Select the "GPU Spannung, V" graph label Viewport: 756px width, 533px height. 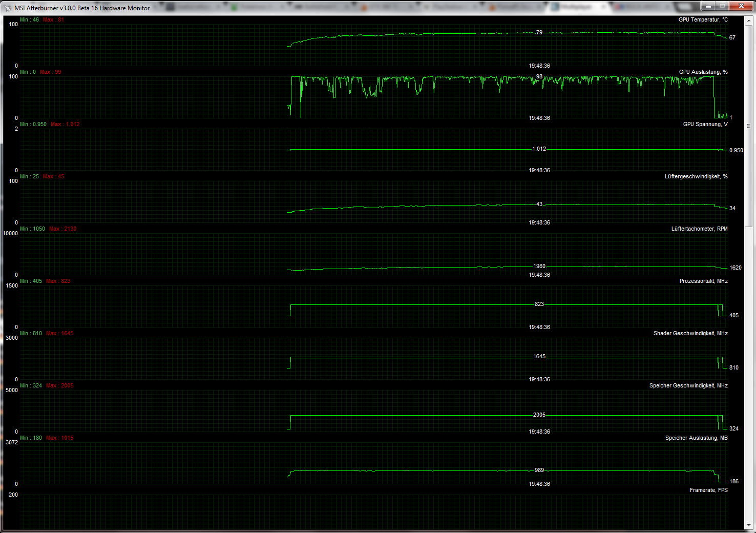tap(705, 124)
